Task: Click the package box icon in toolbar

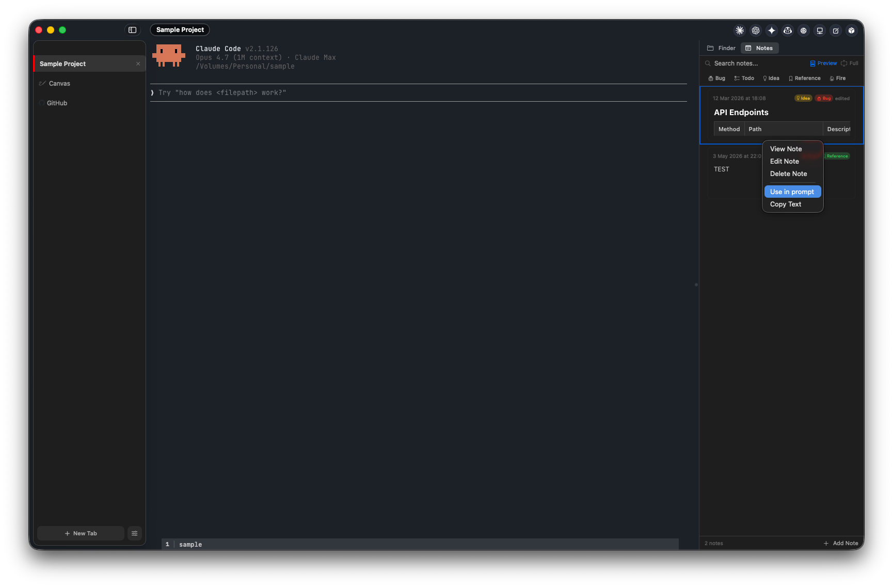Action: pyautogui.click(x=852, y=30)
